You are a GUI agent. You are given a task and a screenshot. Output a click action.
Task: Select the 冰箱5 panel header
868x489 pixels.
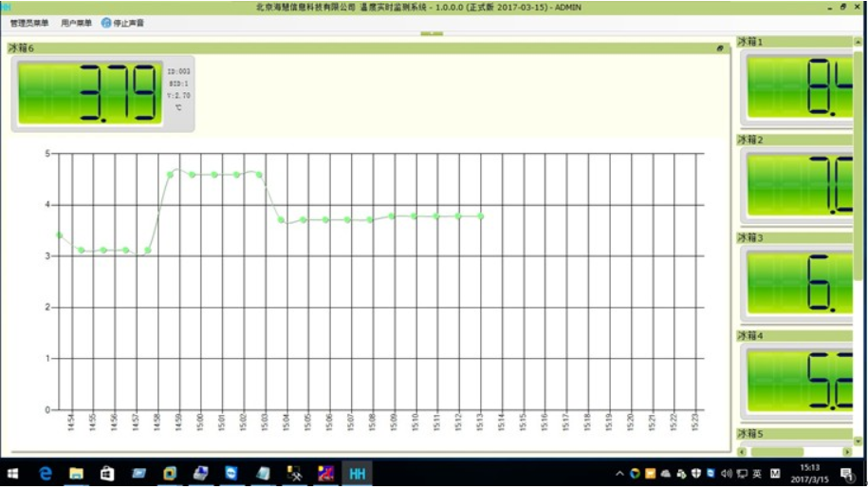pyautogui.click(x=794, y=434)
